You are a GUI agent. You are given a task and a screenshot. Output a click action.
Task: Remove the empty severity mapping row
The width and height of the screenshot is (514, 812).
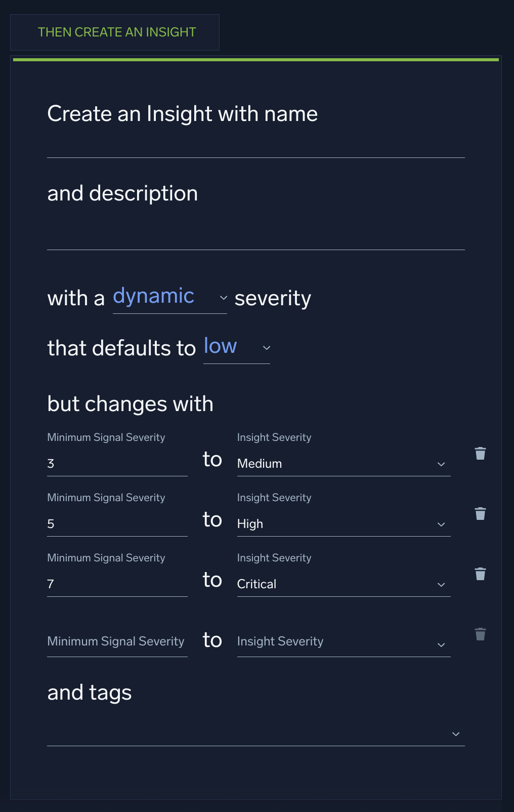pyautogui.click(x=480, y=633)
